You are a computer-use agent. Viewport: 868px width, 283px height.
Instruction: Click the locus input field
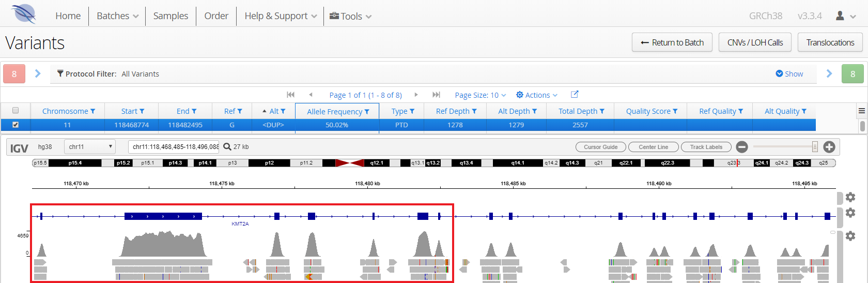click(175, 147)
